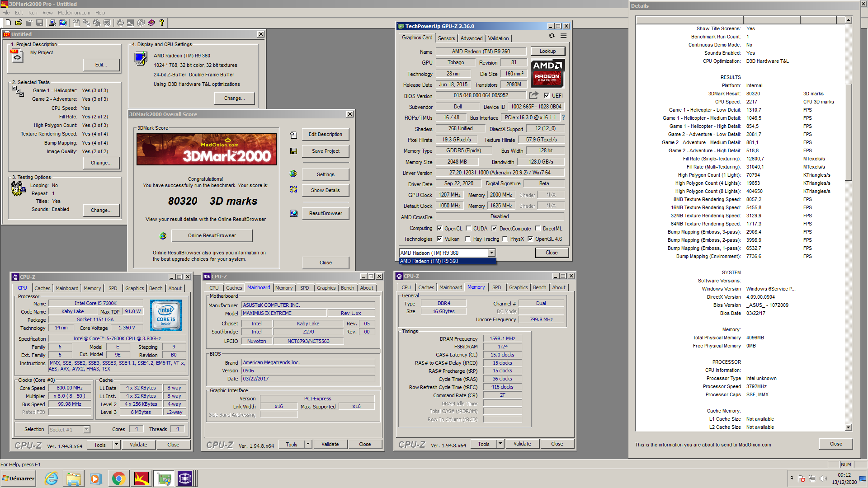Viewport: 868px width, 488px height.
Task: Click the Démarrer start button
Action: (18, 479)
